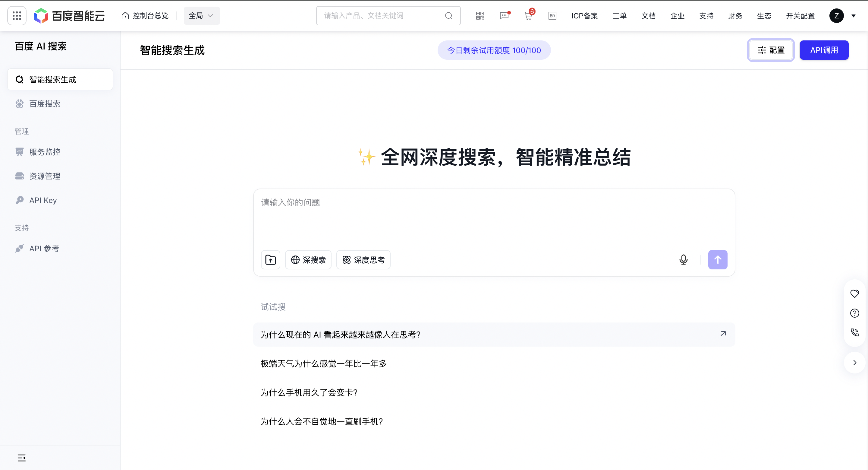Open the 全局 region dropdown

tap(201, 15)
